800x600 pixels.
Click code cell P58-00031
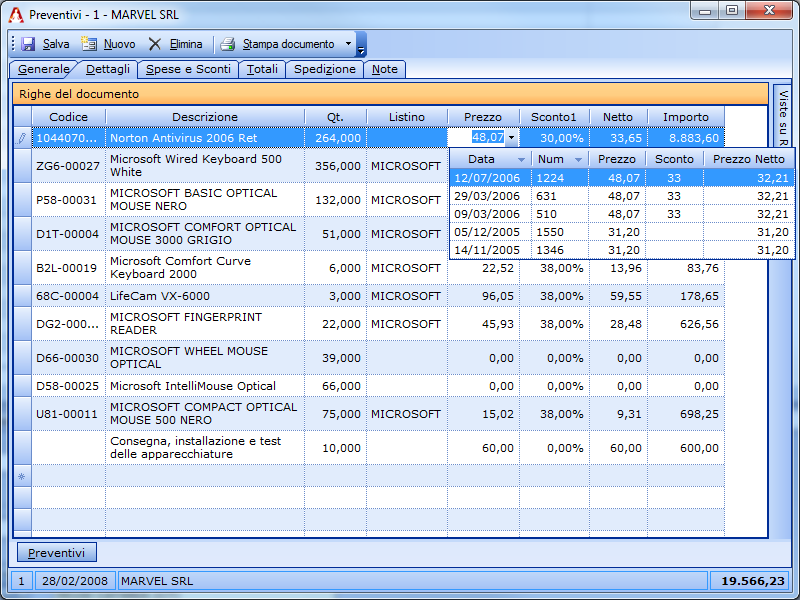[x=68, y=200]
